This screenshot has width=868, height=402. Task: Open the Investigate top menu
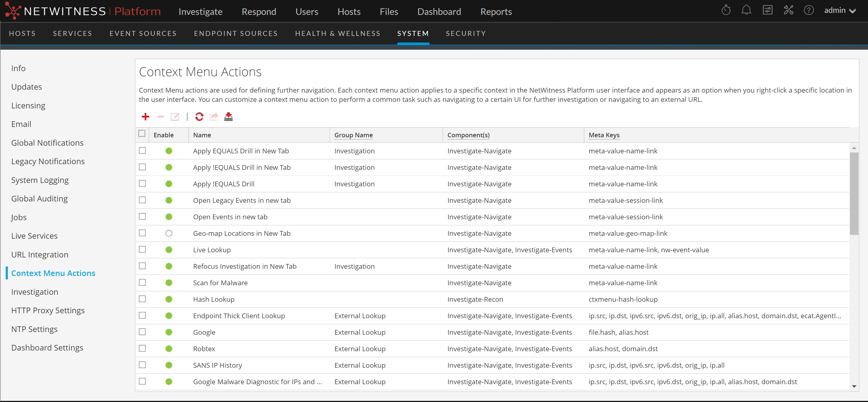point(200,12)
